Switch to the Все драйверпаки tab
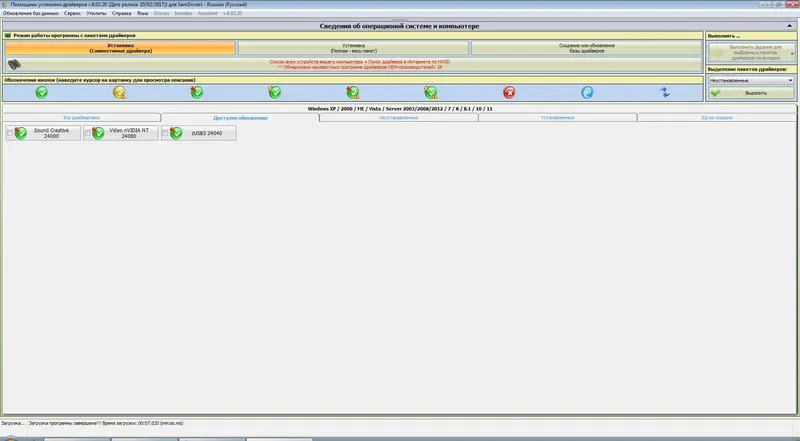Viewport: 800px width, 441px height. pyautogui.click(x=82, y=117)
